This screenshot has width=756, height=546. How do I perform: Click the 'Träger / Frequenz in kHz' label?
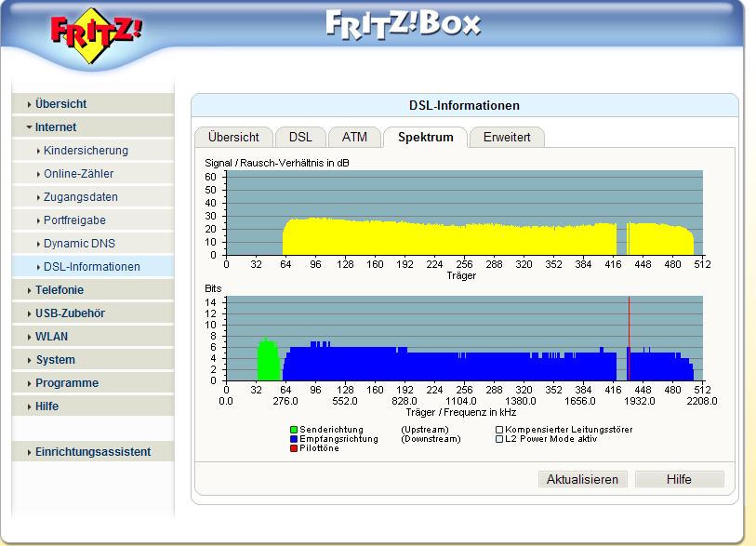click(x=461, y=412)
